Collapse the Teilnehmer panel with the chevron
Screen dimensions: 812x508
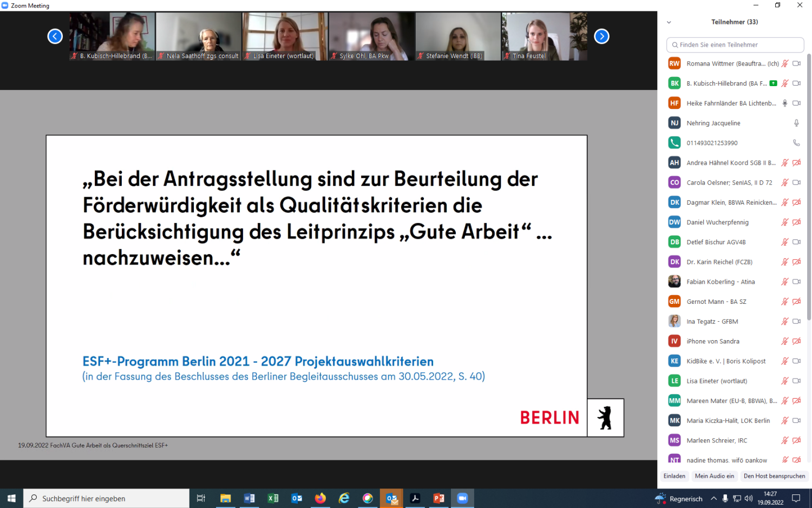[x=669, y=22]
